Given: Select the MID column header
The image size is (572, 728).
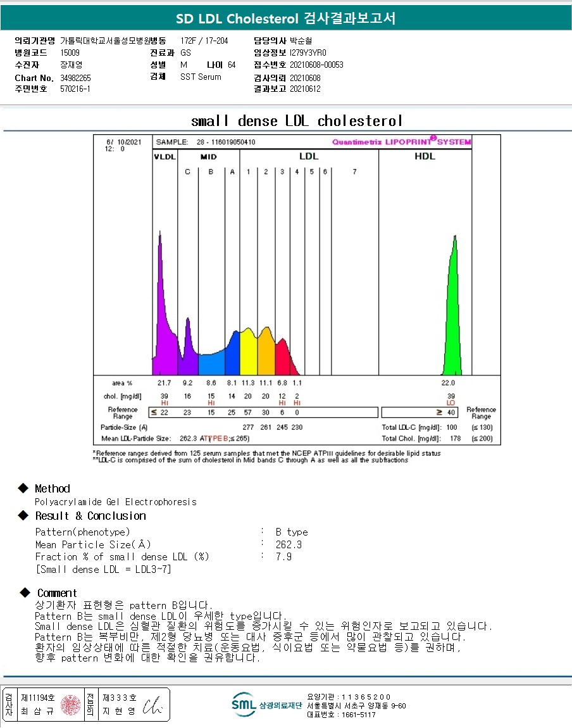Looking at the screenshot, I should pyautogui.click(x=208, y=157).
